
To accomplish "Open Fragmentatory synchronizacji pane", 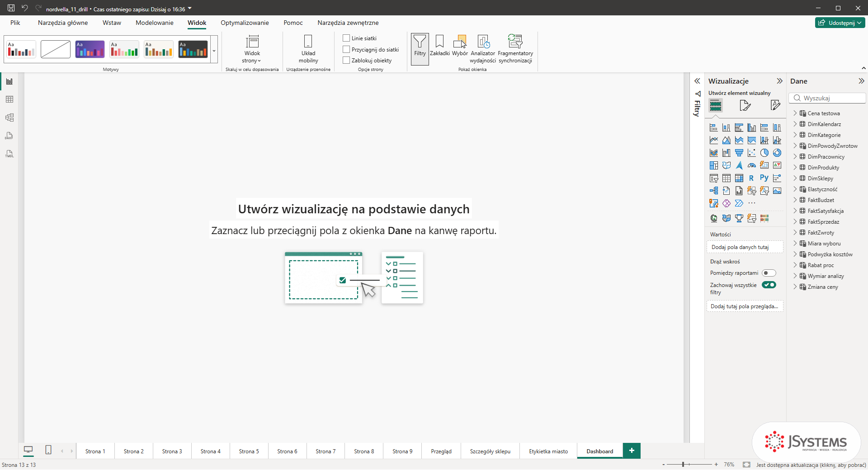I will point(515,49).
